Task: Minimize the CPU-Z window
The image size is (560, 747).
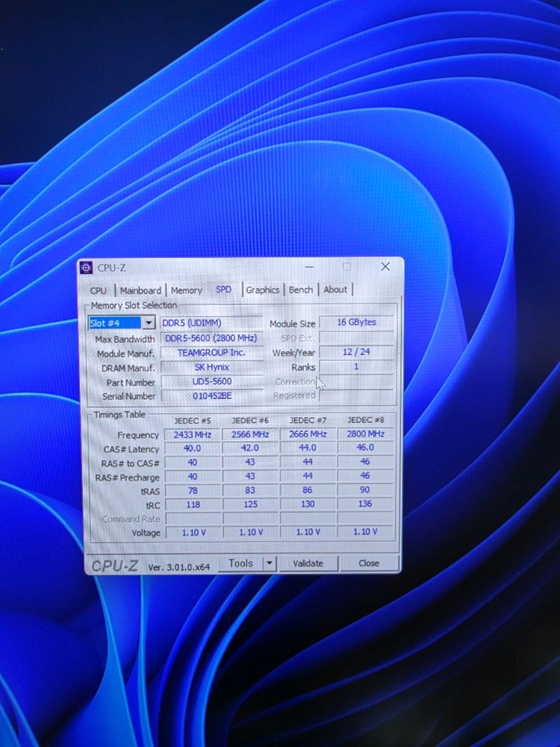Action: [310, 267]
